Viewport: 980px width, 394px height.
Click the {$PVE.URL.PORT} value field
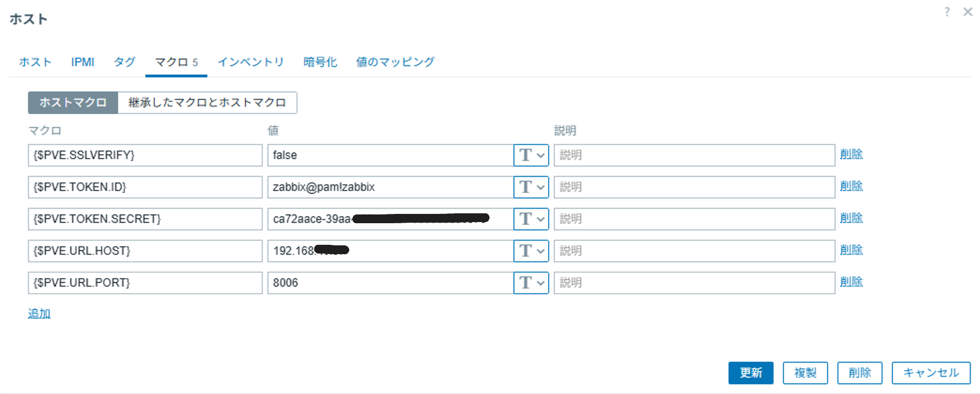click(389, 283)
